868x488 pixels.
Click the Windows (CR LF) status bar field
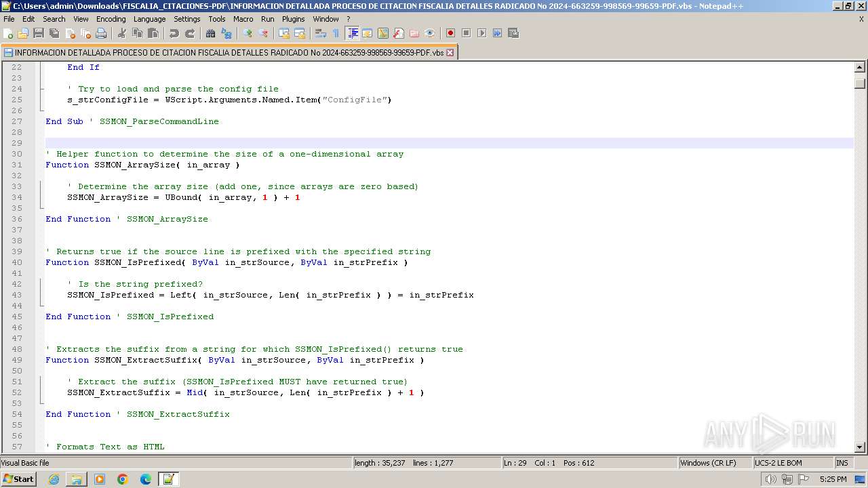715,463
